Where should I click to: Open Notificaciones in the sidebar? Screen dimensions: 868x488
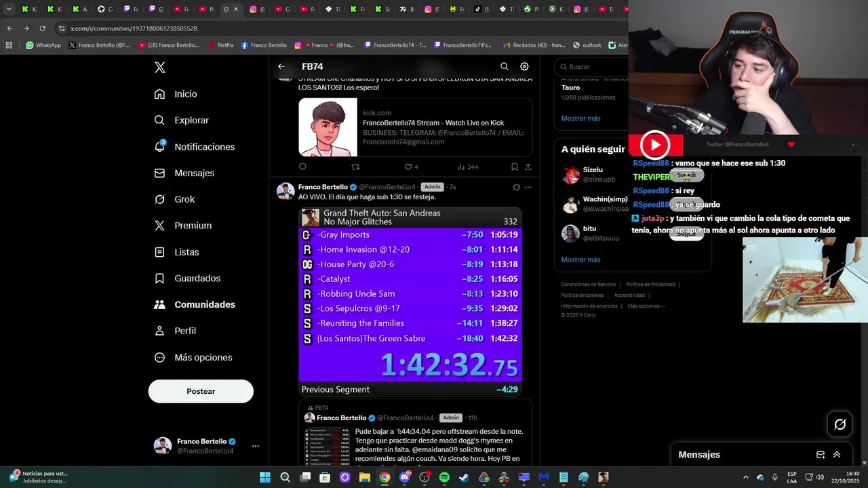point(194,146)
